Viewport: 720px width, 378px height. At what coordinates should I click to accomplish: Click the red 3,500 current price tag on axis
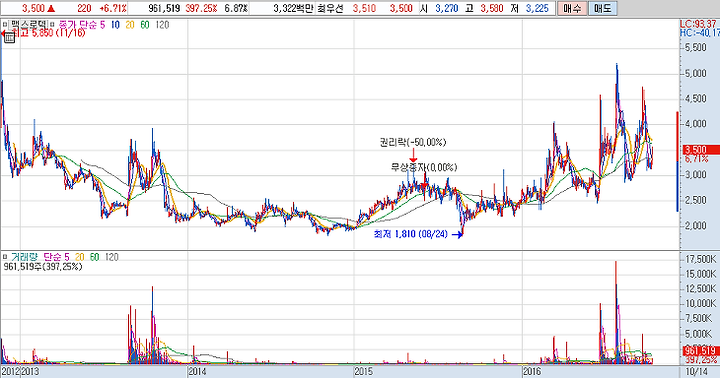coord(700,150)
